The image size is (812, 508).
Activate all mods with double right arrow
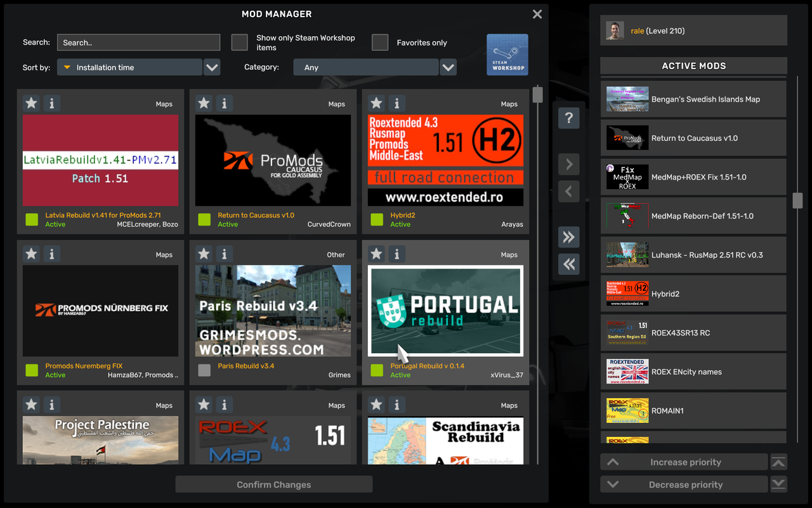point(569,237)
